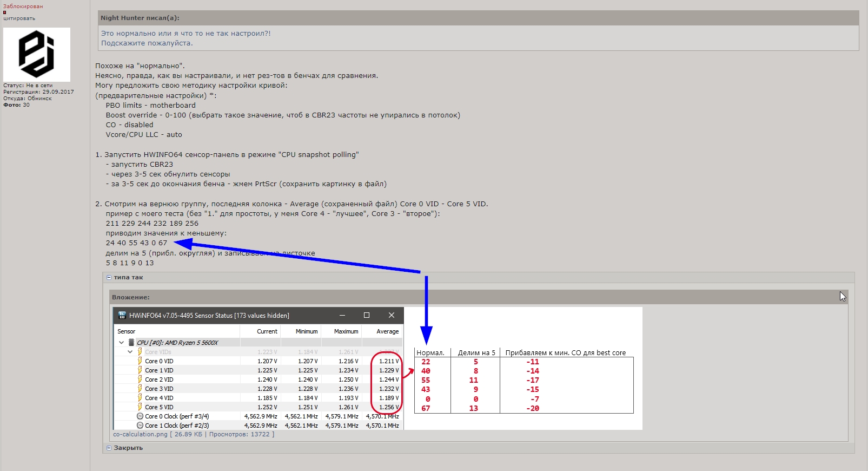Click the "Прибавляем к мин. CO для best core" heading
The width and height of the screenshot is (868, 471).
[x=566, y=352]
